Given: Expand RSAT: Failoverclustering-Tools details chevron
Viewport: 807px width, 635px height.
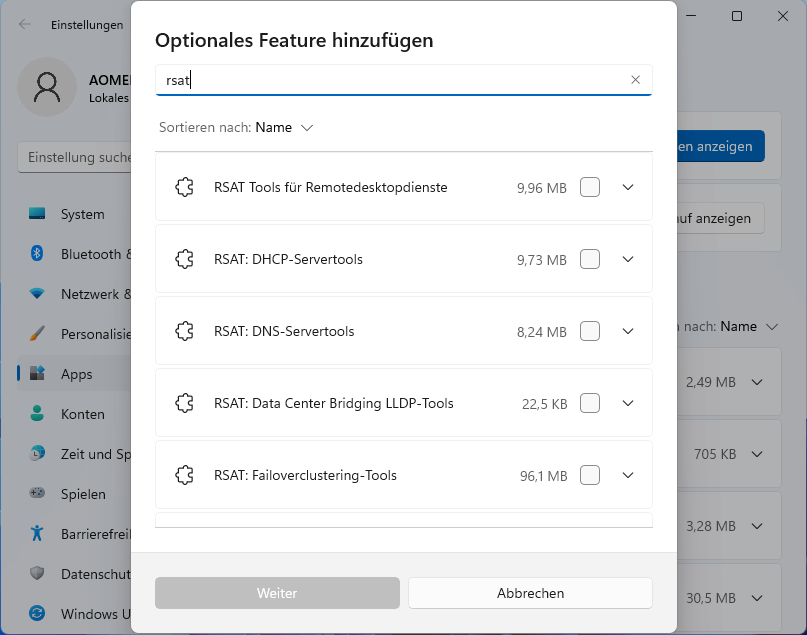Looking at the screenshot, I should point(628,475).
